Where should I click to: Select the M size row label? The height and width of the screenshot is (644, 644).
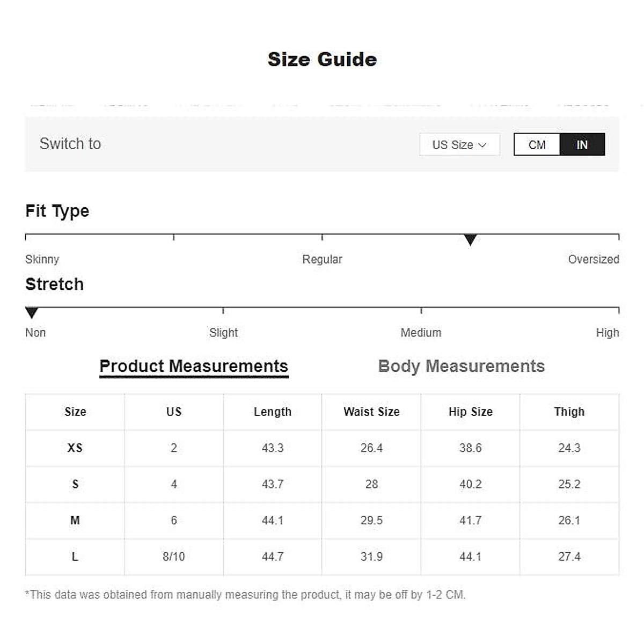75,521
